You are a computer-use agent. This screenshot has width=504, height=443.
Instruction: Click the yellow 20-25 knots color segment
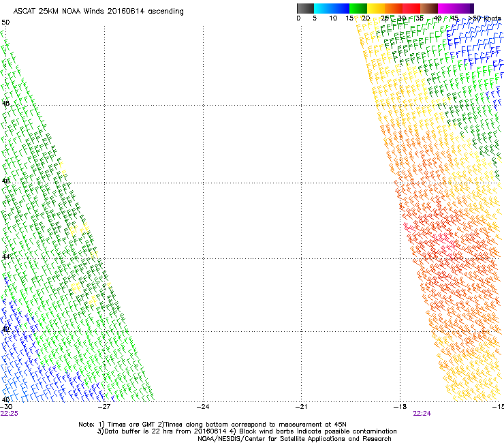pyautogui.click(x=376, y=8)
